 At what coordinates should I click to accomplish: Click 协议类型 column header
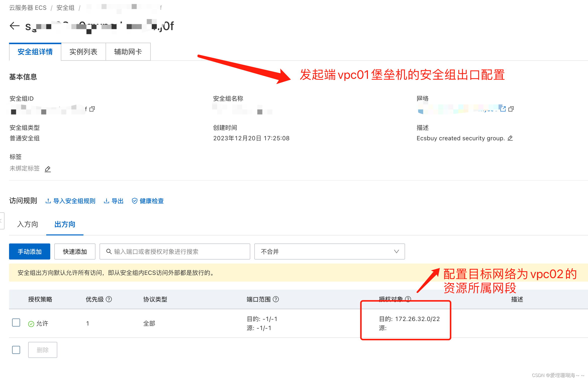point(155,299)
